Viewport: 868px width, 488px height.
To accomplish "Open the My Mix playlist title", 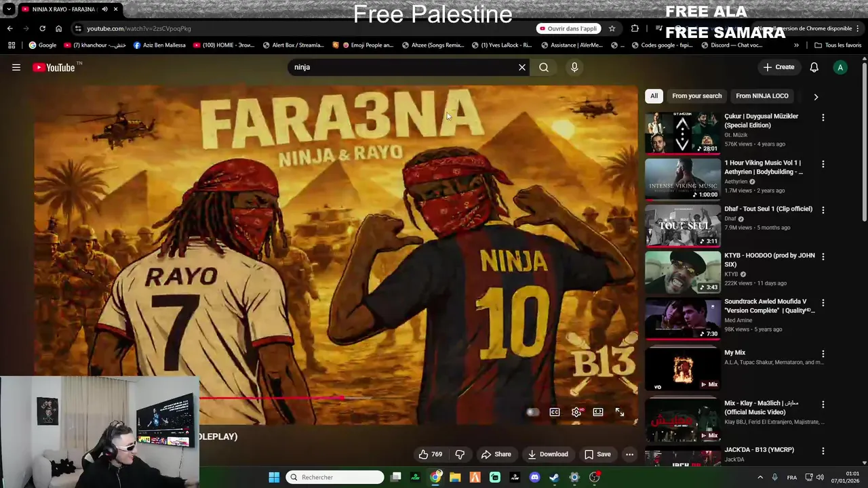I will 734,352.
